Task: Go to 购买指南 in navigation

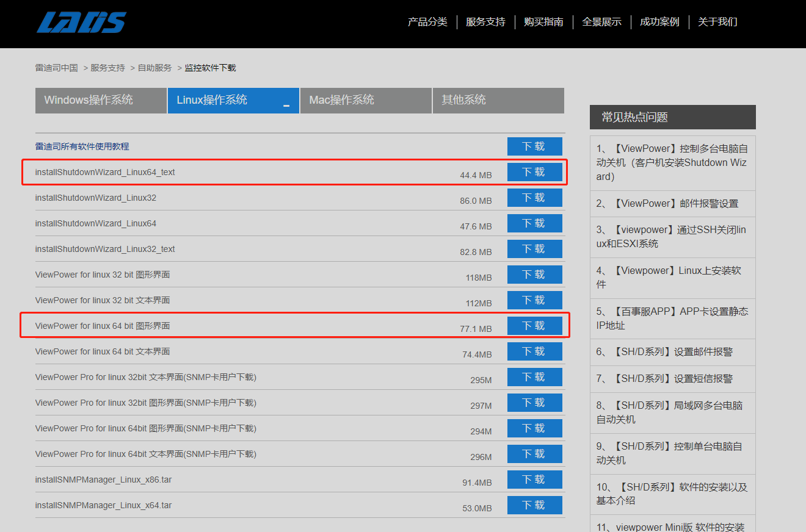Action: coord(543,22)
